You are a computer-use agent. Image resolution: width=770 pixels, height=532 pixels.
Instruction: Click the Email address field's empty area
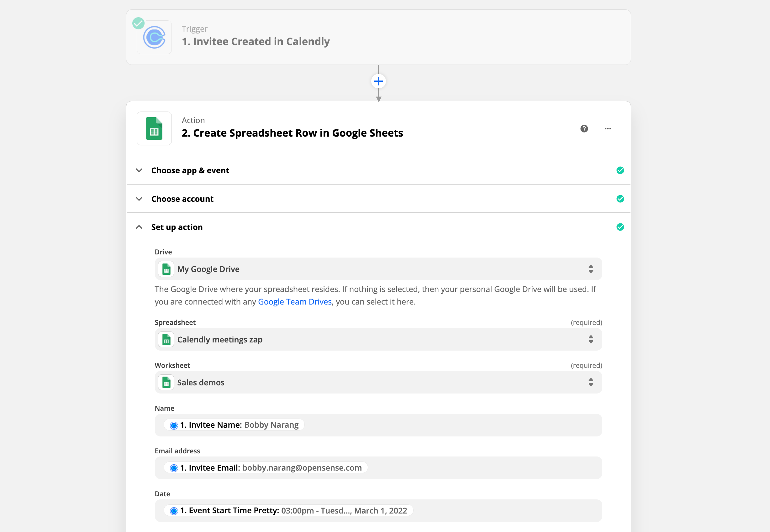[x=483, y=468]
